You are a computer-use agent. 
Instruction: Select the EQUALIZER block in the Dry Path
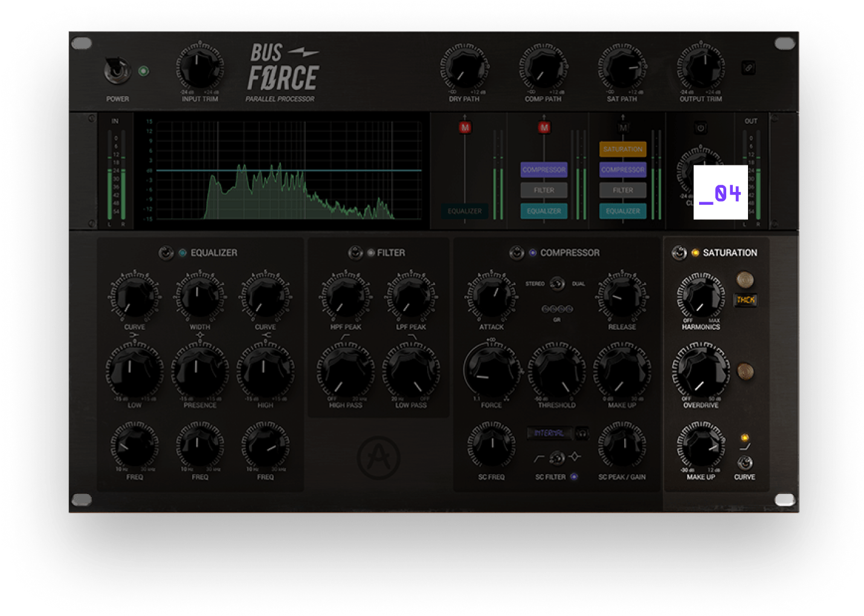[465, 211]
